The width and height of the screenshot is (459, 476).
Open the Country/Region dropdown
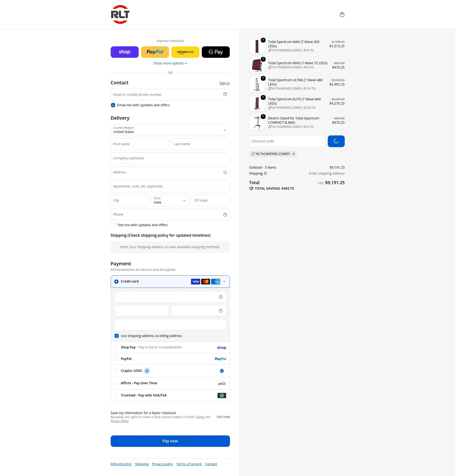click(x=170, y=130)
